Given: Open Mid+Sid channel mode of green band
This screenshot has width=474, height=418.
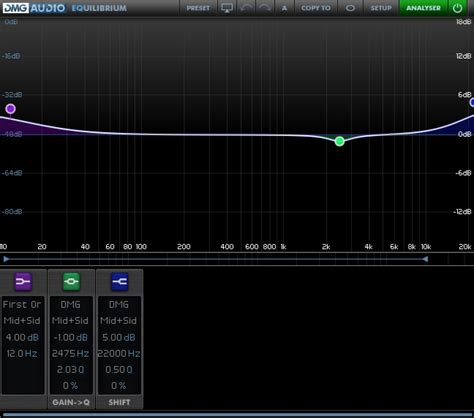Looking at the screenshot, I should 70,321.
